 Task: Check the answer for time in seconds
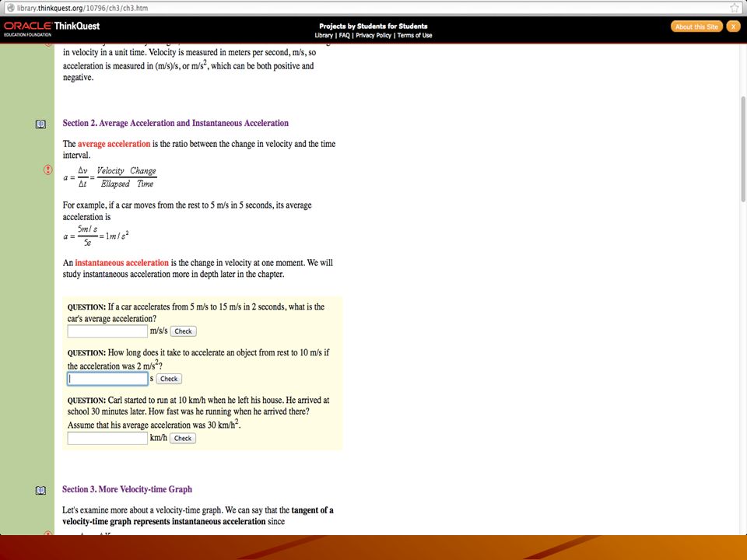tap(169, 379)
